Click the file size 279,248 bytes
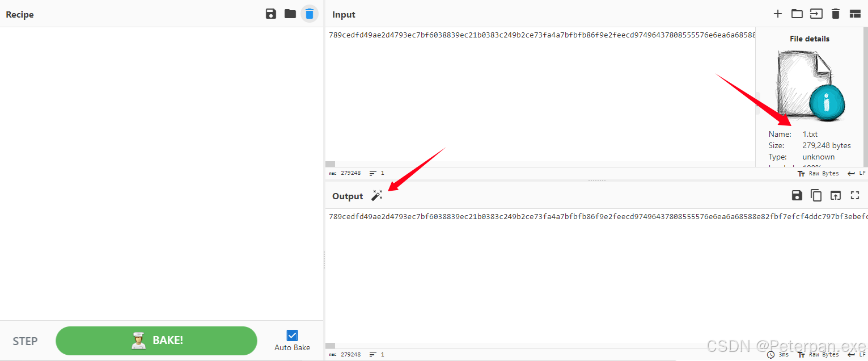This screenshot has width=868, height=361. (827, 146)
